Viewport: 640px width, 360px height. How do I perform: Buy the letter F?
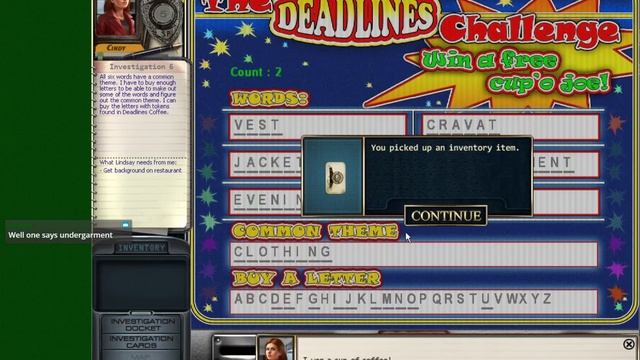[x=299, y=299]
